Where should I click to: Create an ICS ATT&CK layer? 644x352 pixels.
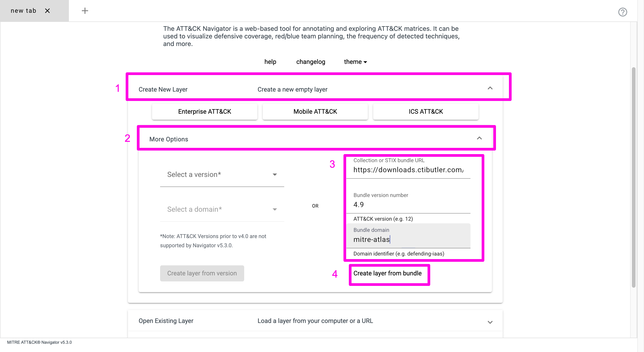426,112
